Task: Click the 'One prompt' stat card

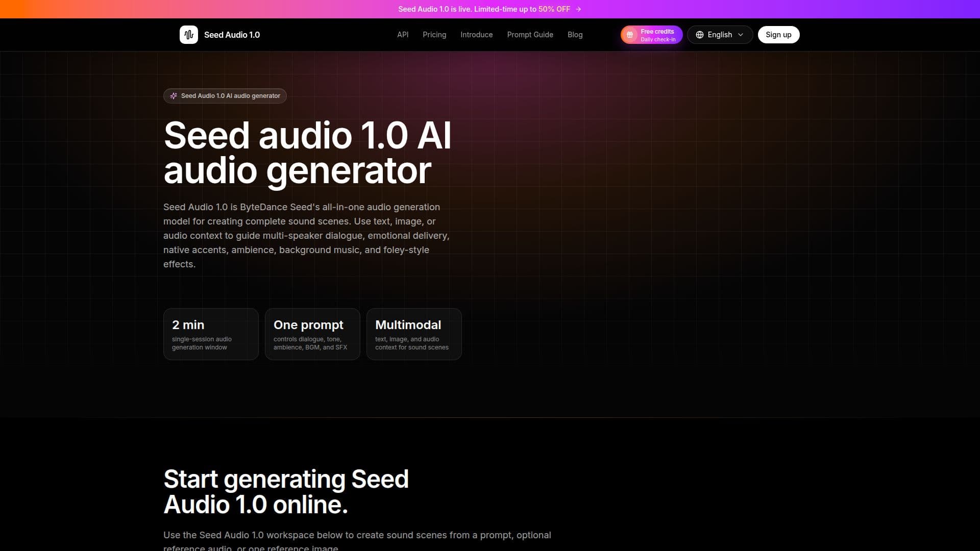Action: tap(312, 334)
